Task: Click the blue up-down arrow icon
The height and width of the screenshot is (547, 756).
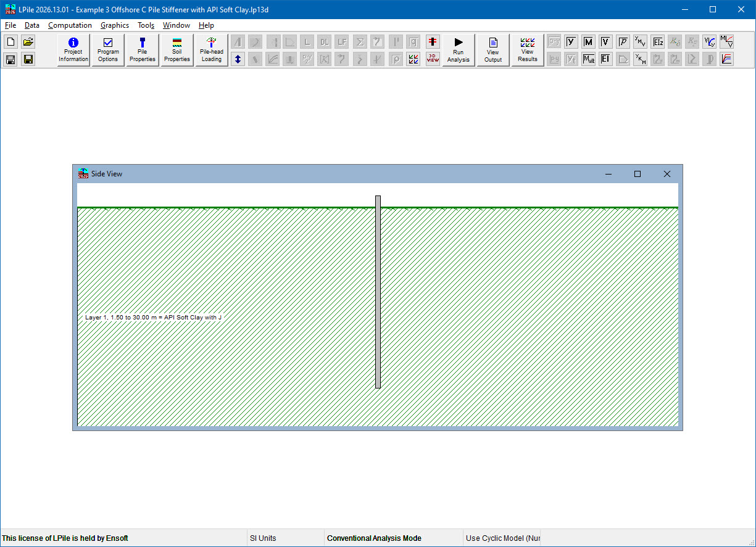Action: 238,59
